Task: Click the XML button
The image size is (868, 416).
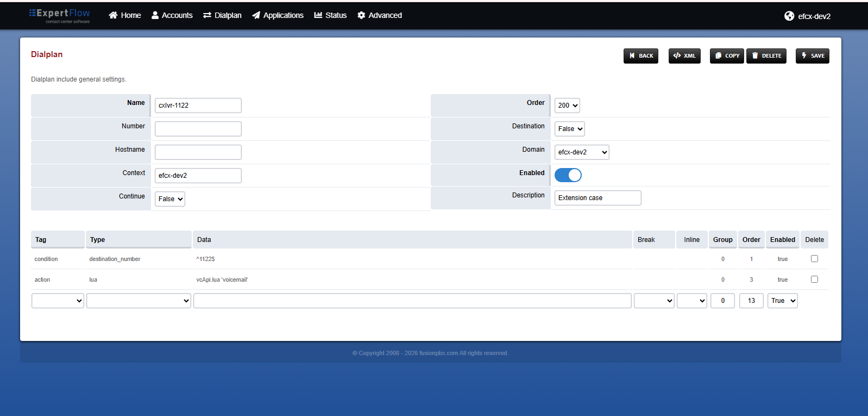Action: point(684,56)
